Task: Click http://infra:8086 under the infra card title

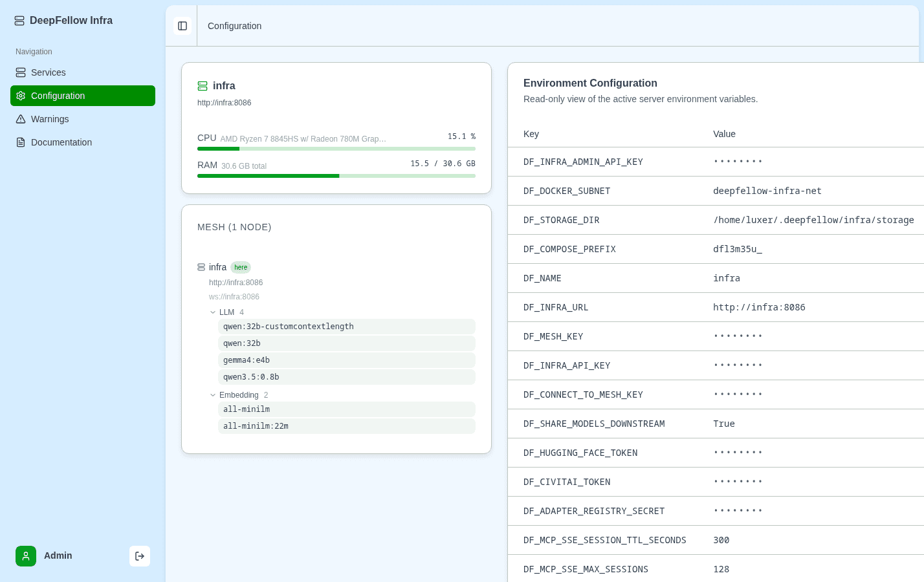Action: point(225,103)
